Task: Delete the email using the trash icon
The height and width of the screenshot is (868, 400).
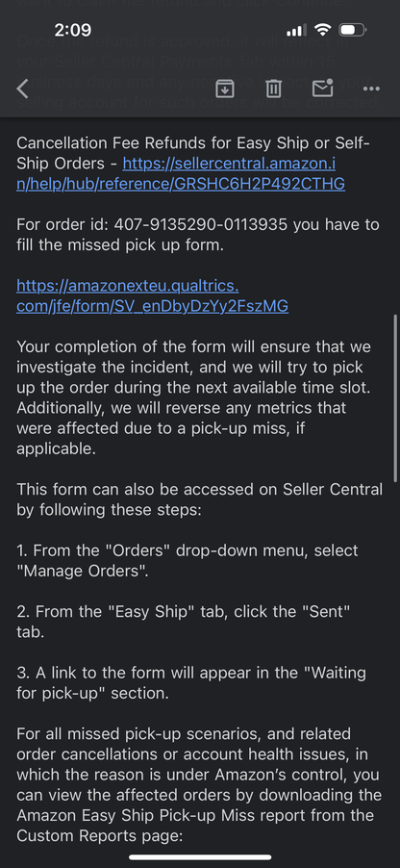Action: pyautogui.click(x=273, y=89)
